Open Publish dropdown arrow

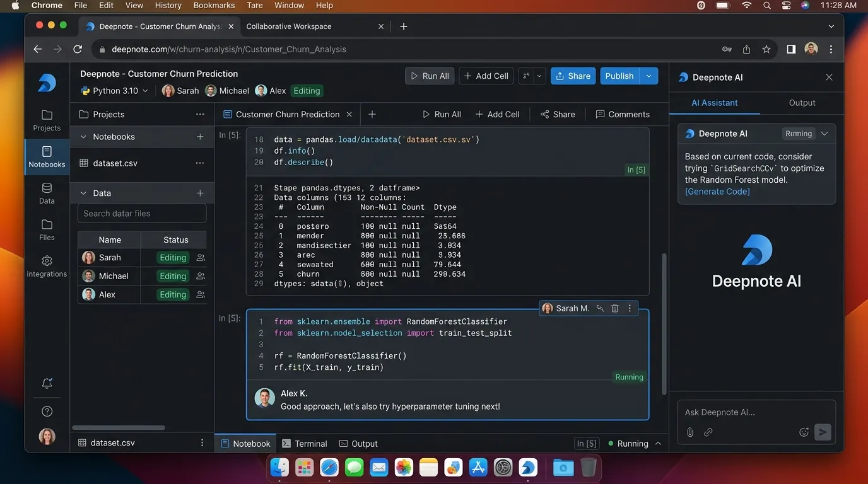click(649, 76)
